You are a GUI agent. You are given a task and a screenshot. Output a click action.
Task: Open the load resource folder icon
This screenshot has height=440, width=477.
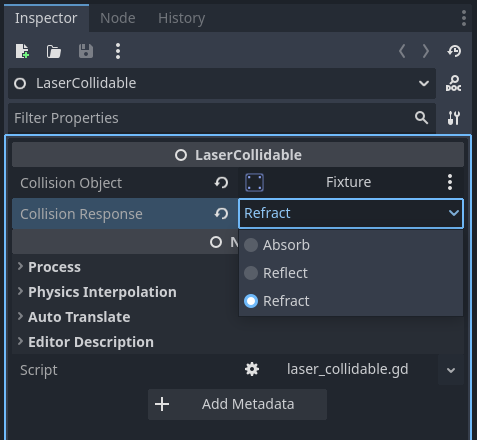(54, 51)
